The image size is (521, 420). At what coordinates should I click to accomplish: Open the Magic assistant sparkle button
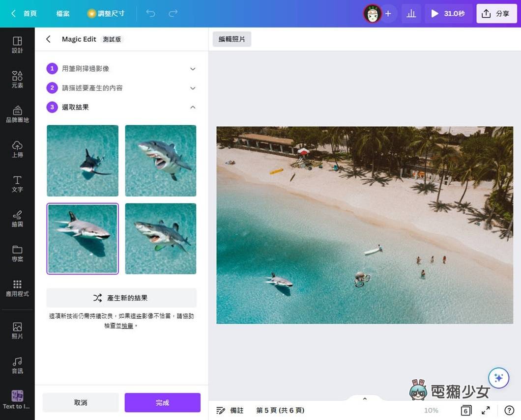tap(498, 378)
